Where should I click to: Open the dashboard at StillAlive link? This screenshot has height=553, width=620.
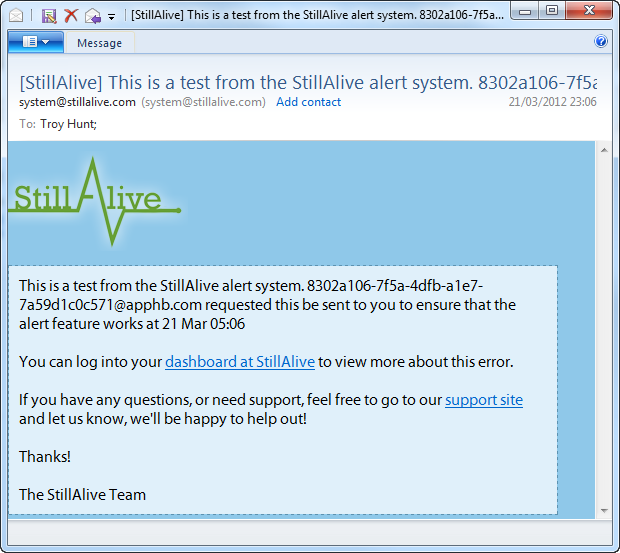pos(240,362)
